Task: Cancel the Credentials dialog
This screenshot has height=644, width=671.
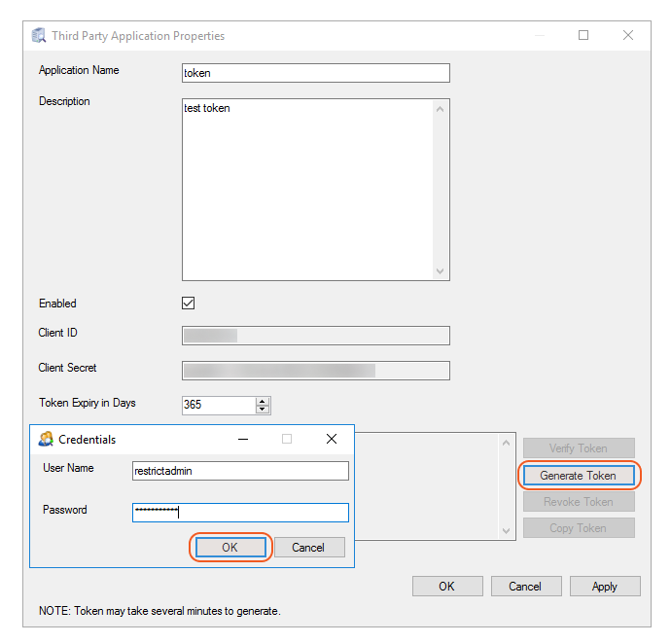Action: coord(308,547)
